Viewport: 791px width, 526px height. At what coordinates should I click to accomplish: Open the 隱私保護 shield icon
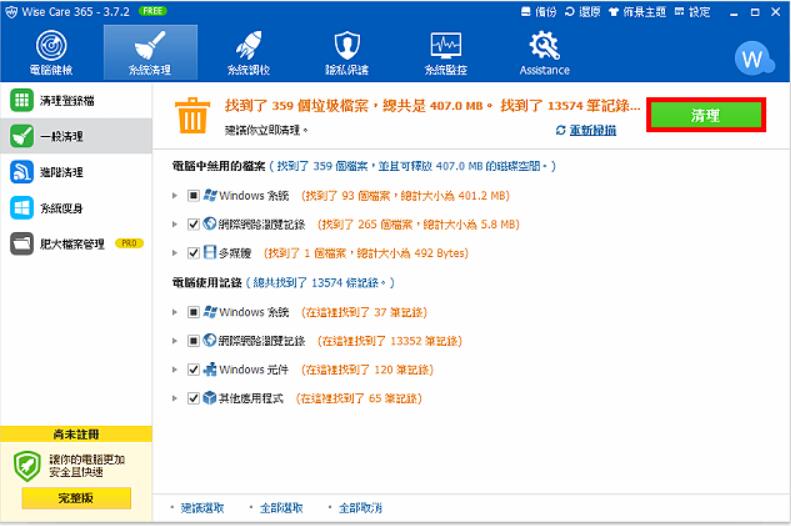click(x=347, y=46)
